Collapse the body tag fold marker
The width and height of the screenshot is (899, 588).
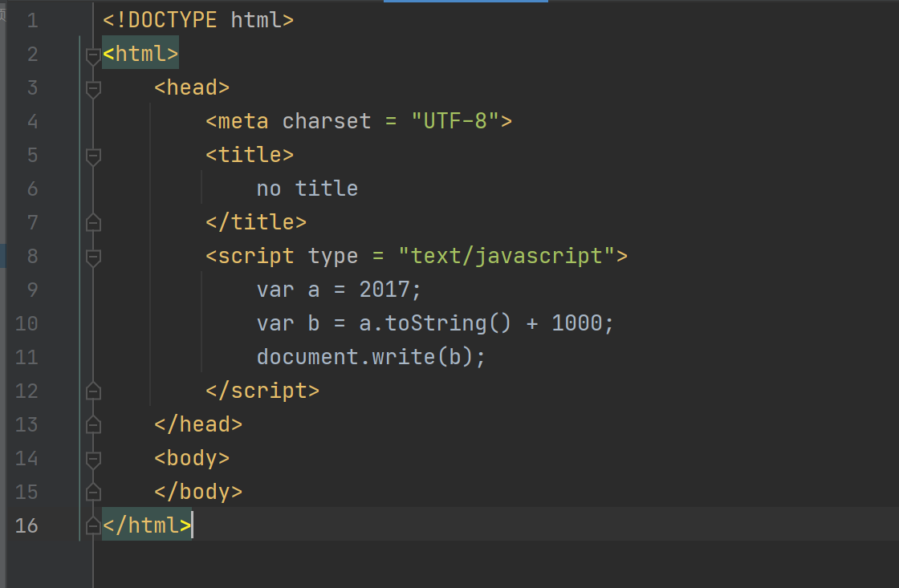(x=93, y=460)
